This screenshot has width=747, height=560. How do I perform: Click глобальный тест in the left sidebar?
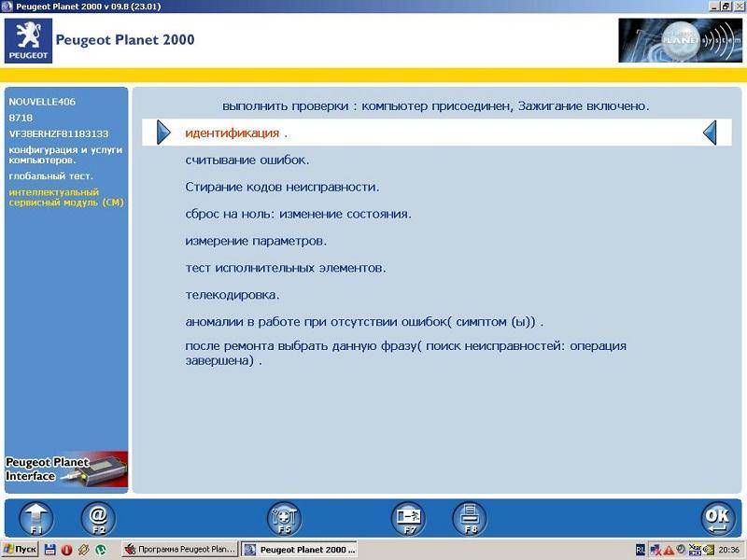click(50, 175)
